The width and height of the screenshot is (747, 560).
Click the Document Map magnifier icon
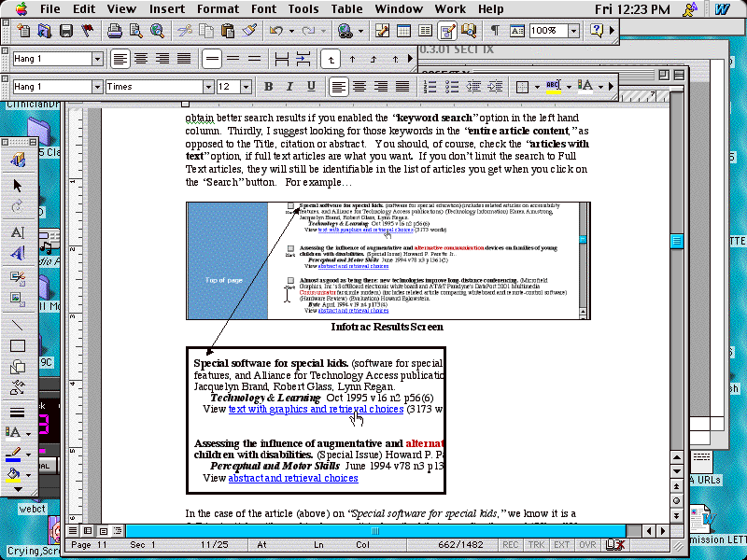click(469, 31)
